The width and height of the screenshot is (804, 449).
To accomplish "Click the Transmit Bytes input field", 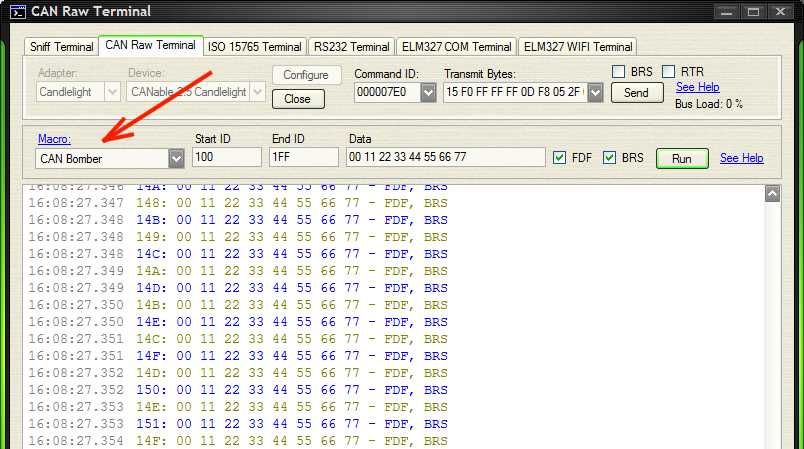I will point(515,92).
